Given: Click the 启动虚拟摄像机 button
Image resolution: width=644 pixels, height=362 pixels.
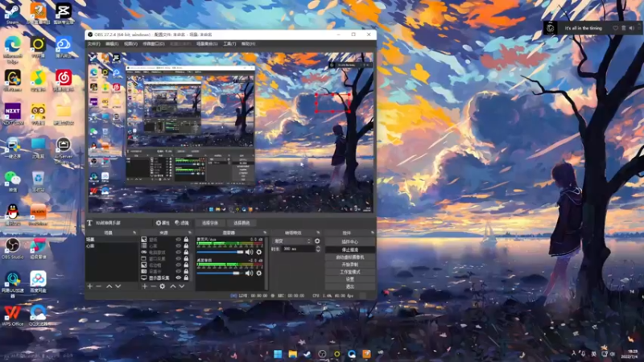Looking at the screenshot, I should [x=350, y=257].
